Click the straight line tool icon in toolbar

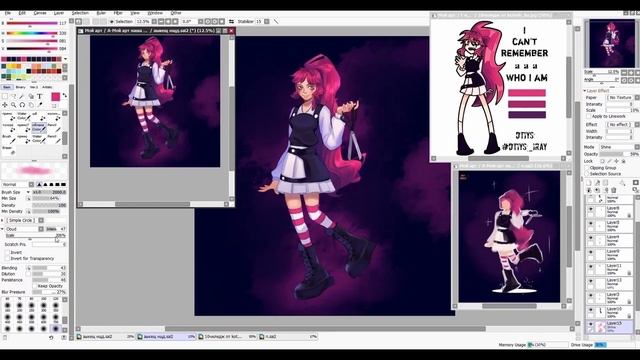[x=276, y=21]
